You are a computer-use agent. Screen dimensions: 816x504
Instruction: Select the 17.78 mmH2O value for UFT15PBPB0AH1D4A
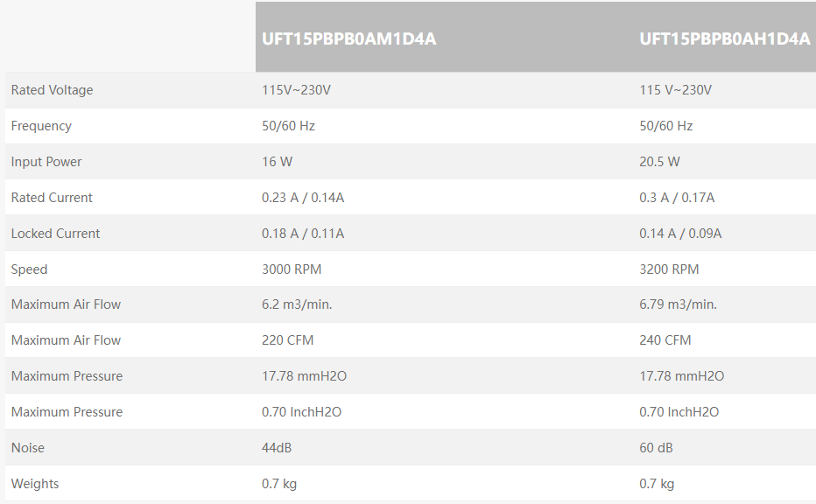(x=681, y=376)
